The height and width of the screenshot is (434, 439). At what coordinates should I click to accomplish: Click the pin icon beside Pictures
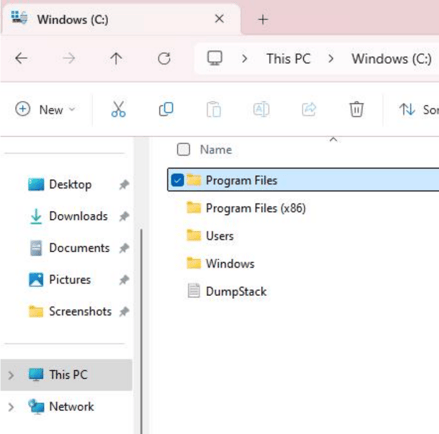coord(124,280)
